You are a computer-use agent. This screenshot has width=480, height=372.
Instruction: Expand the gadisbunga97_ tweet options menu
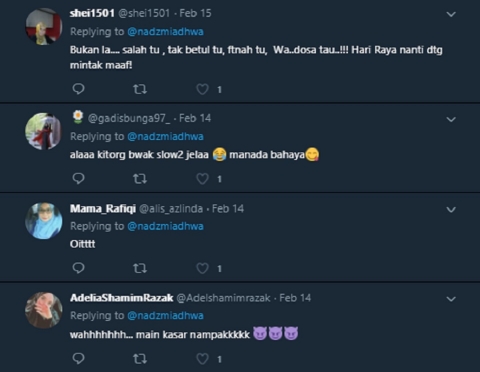pos(451,119)
